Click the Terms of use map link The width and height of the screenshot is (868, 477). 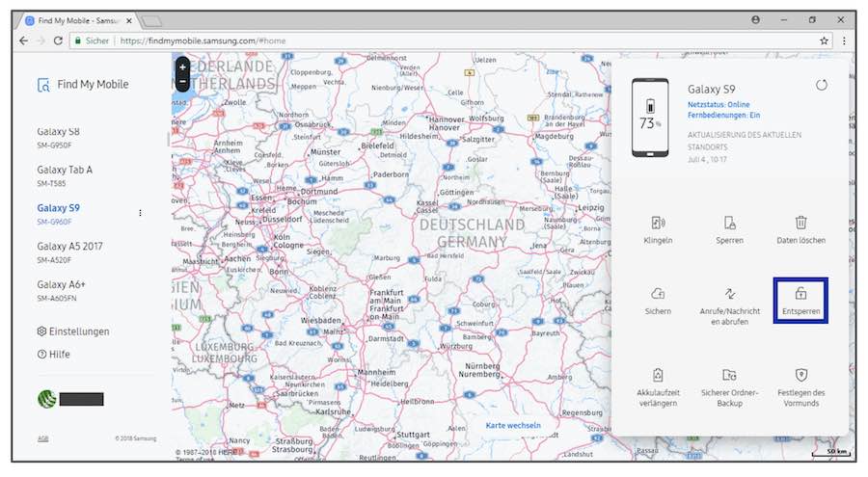(x=193, y=460)
